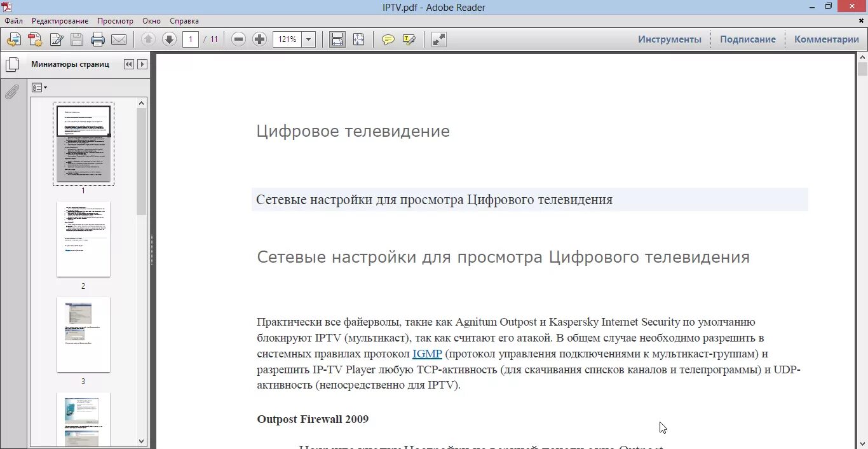
Task: Follow the IGMP hyperlink in text
Action: (427, 354)
